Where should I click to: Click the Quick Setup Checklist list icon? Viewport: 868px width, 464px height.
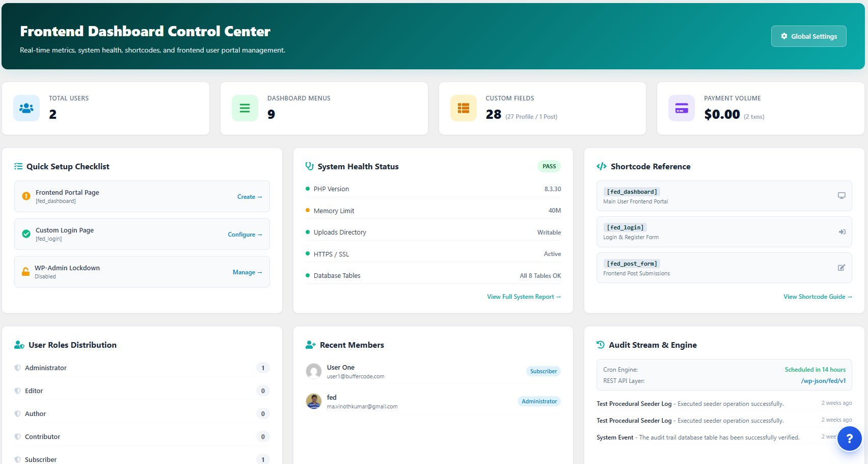tap(18, 166)
